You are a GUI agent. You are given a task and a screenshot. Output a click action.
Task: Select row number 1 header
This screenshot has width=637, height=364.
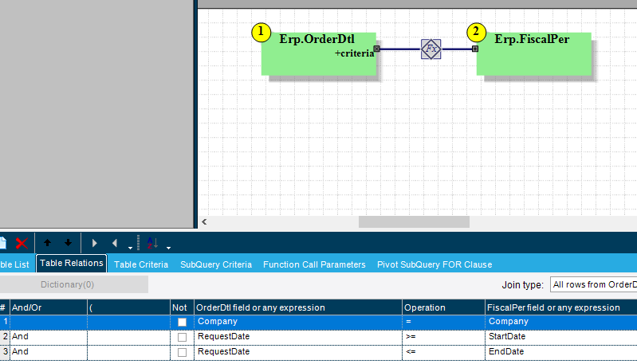5,322
